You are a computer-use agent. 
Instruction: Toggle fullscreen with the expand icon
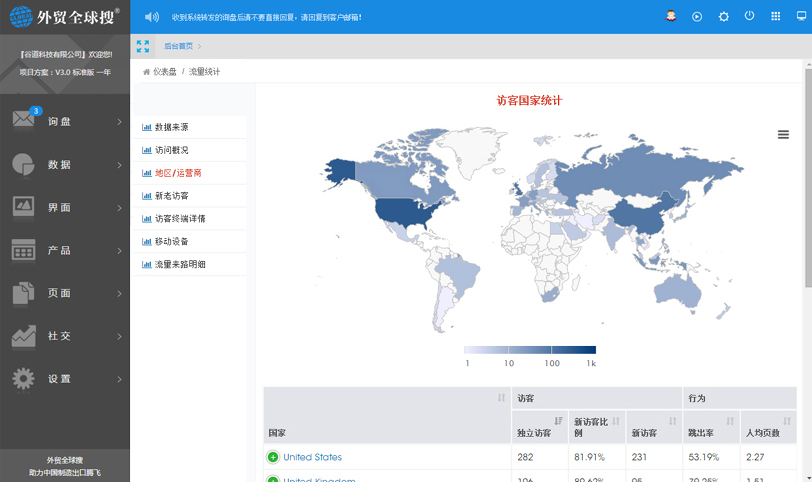pos(143,46)
